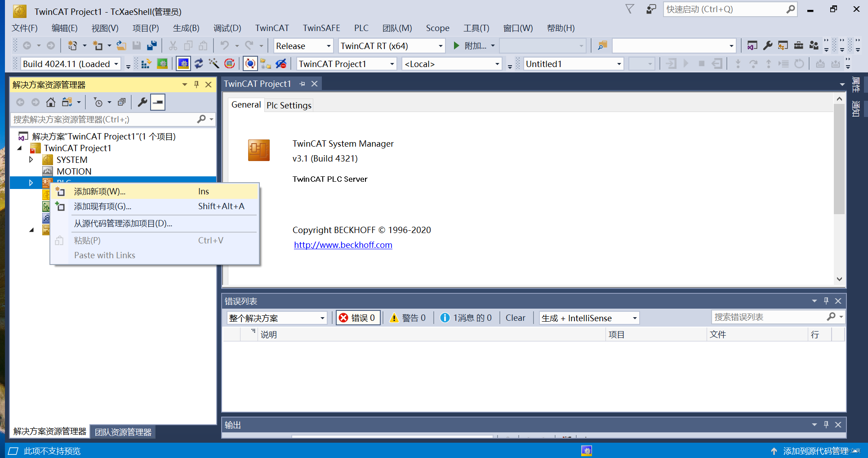This screenshot has width=868, height=458.
Task: Toggle the Preview Selected Items button
Action: pyautogui.click(x=158, y=102)
